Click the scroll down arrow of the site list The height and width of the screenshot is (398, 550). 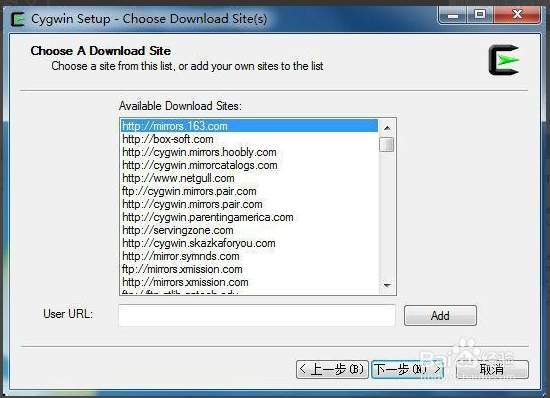(x=387, y=285)
